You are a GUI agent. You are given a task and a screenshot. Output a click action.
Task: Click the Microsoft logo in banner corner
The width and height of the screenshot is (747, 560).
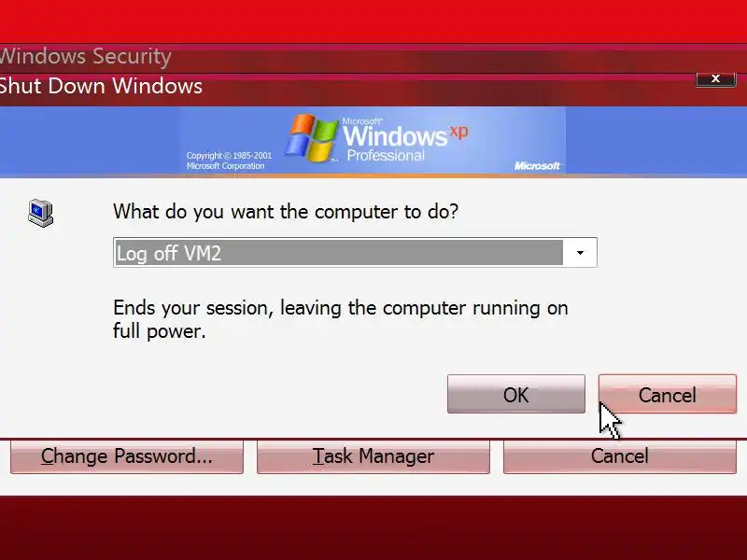pos(537,166)
